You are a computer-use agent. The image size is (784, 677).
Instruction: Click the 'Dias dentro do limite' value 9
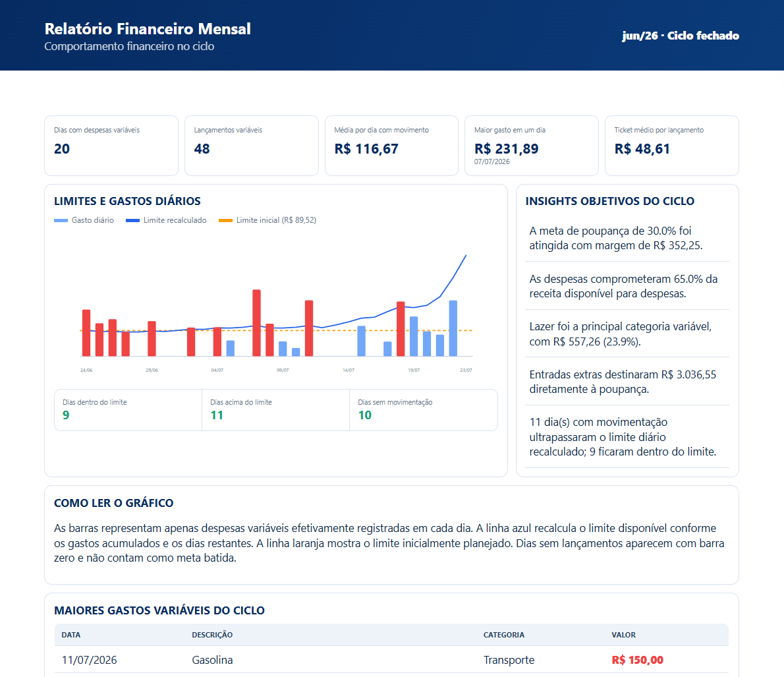[66, 415]
